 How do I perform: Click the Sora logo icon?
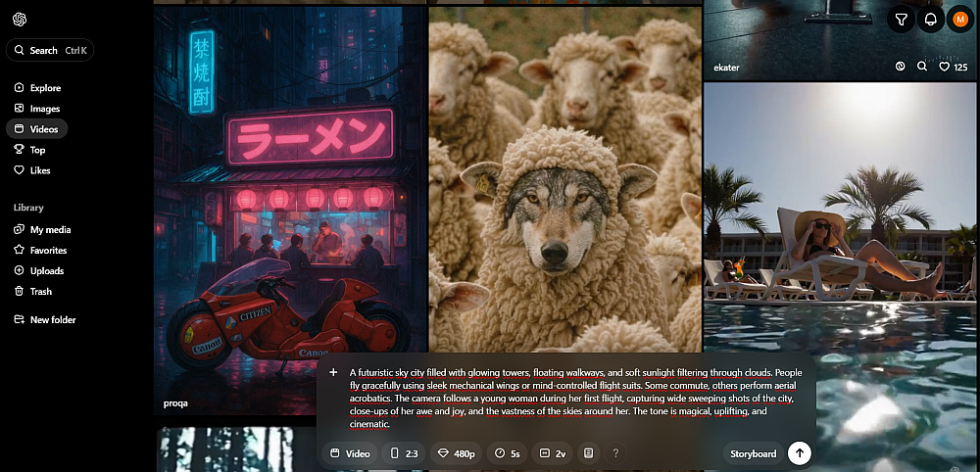click(x=20, y=20)
